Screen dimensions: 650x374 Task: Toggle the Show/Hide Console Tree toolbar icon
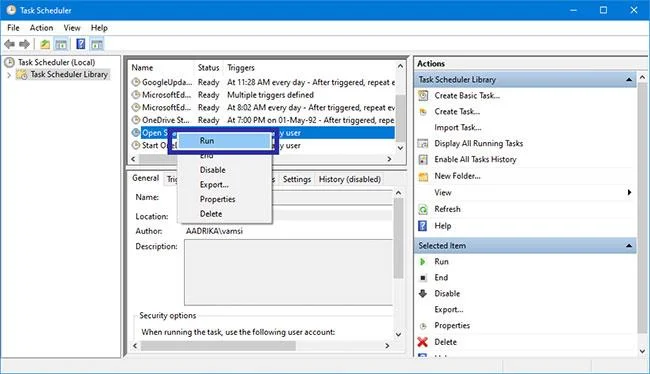(x=61, y=44)
